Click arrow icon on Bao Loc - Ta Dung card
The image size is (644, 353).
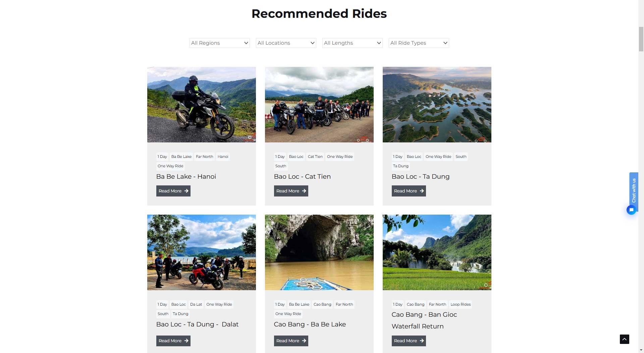[422, 191]
